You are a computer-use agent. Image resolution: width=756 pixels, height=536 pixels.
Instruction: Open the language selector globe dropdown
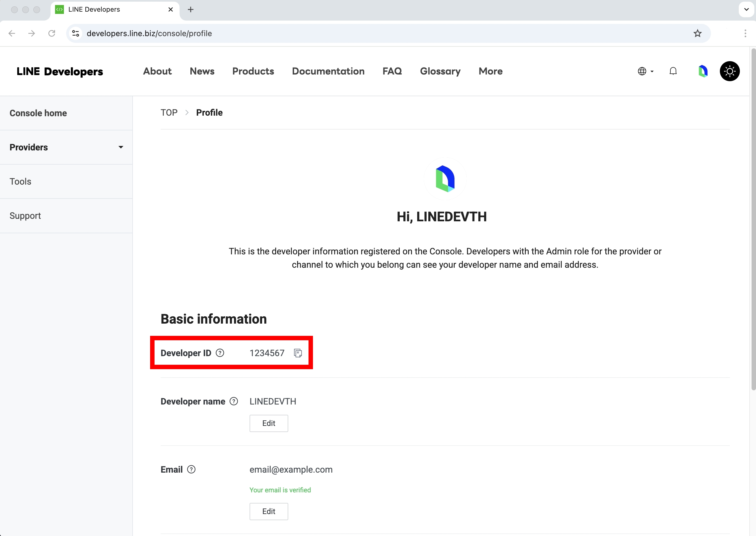pos(645,71)
